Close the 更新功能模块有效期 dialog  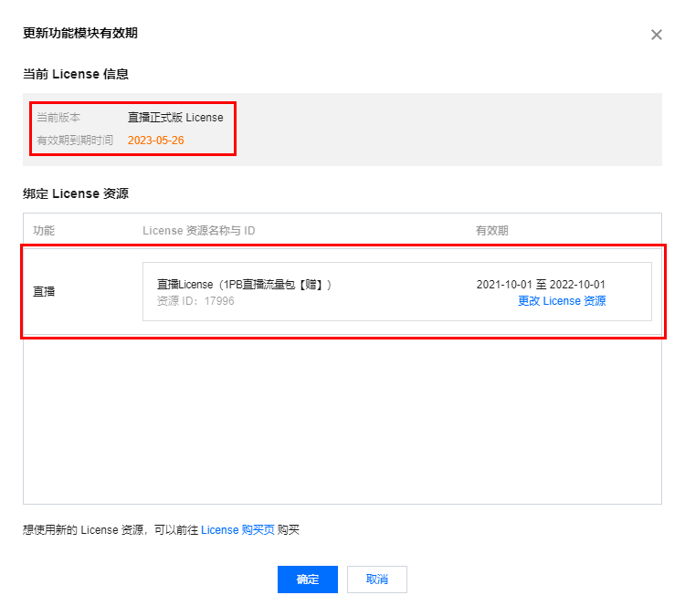click(656, 35)
